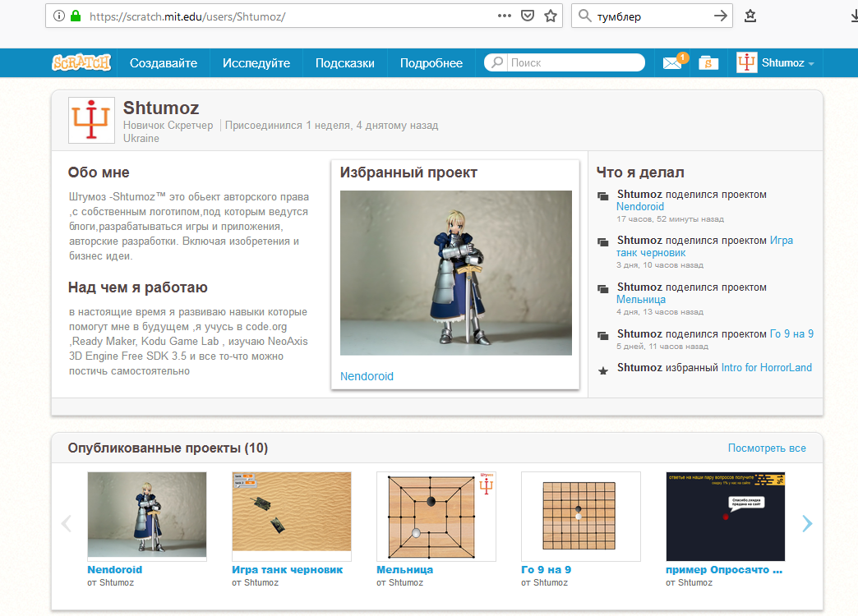Open the Intro for HorrorLand link
Image resolution: width=858 pixels, height=616 pixels.
pyautogui.click(x=767, y=368)
